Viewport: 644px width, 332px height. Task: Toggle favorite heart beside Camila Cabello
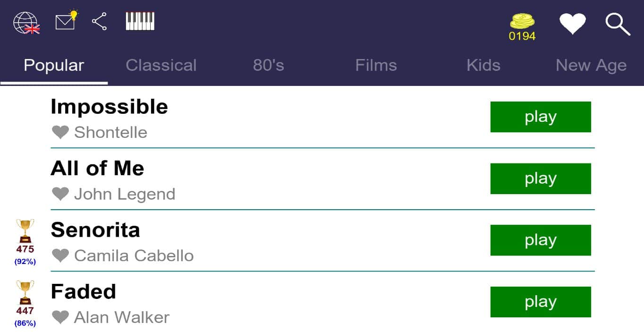[60, 255]
